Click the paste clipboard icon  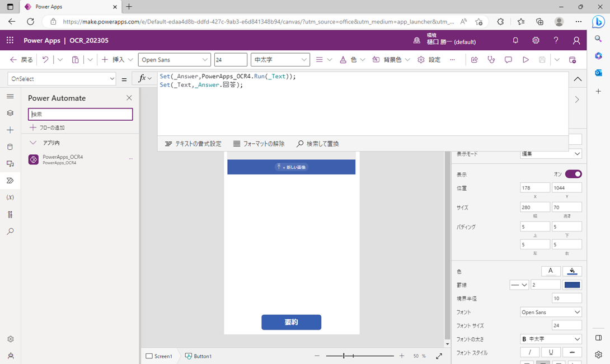pos(75,59)
